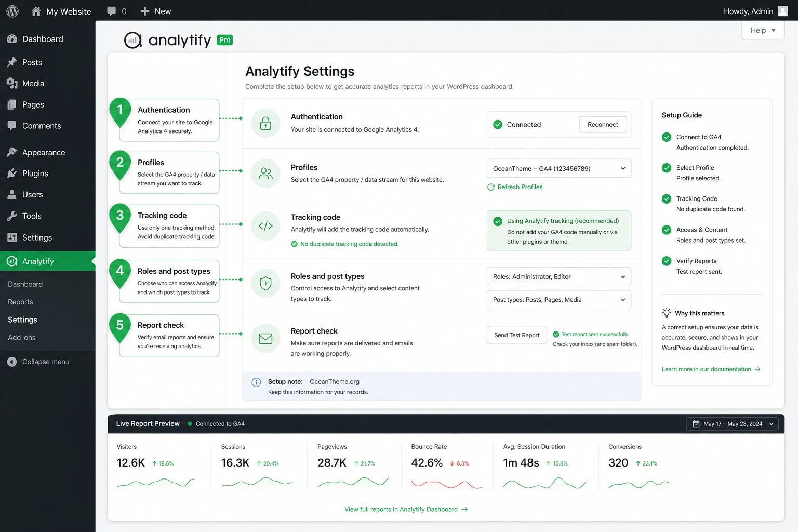Click the Media icon in sidebar
Viewport: 798px width, 532px height.
pos(12,84)
